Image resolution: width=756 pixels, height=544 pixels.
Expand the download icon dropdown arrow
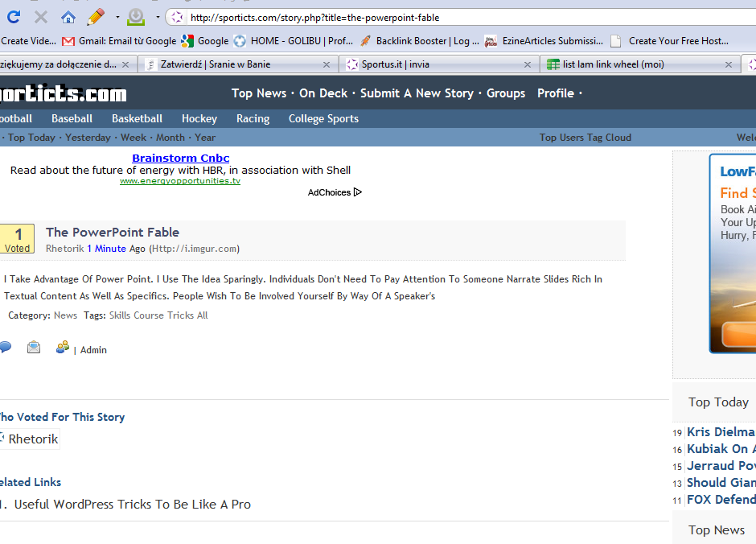point(158,18)
